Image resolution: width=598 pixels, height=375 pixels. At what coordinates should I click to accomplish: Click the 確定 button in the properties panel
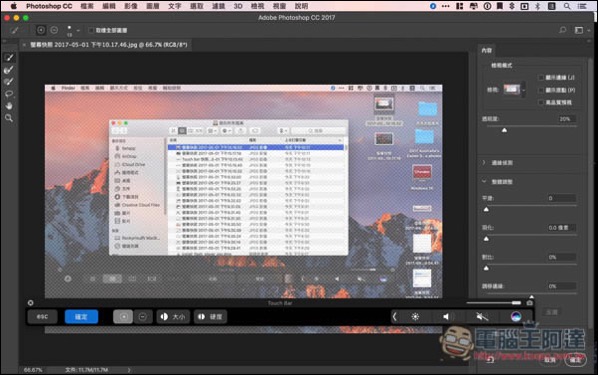pos(575,360)
